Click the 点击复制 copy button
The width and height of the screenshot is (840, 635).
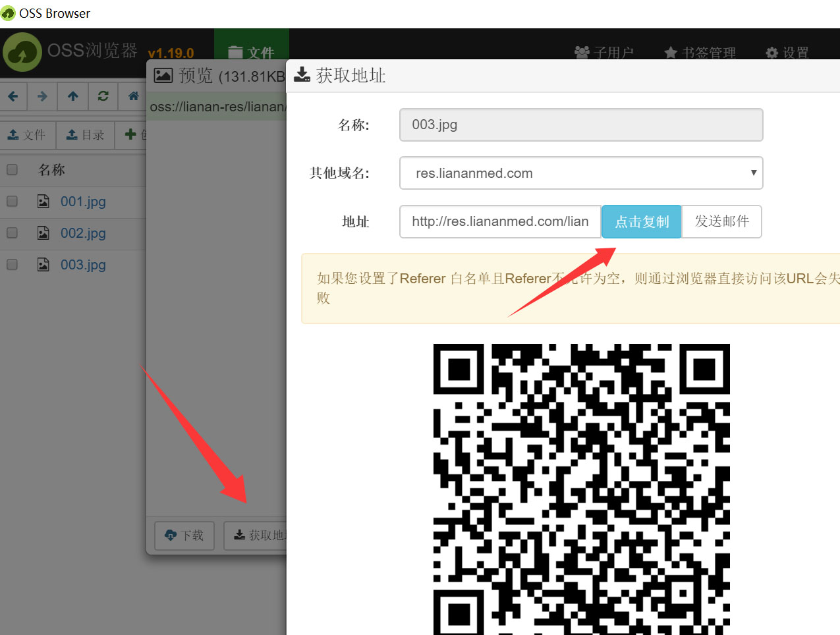[641, 221]
